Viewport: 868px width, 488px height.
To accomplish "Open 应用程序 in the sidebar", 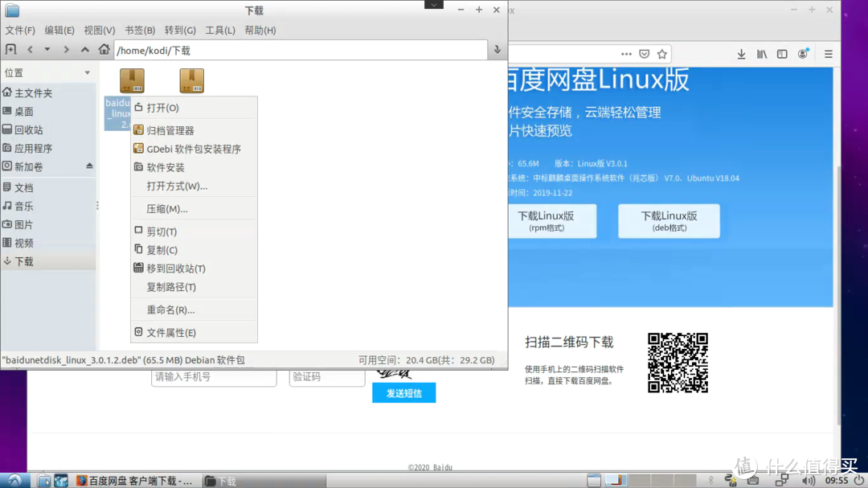I will tap(48, 148).
